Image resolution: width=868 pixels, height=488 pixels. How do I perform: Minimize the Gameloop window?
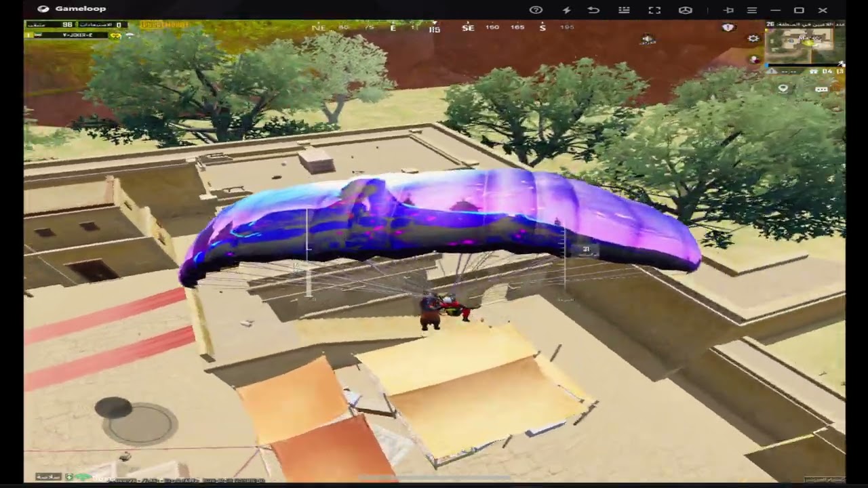(x=775, y=9)
